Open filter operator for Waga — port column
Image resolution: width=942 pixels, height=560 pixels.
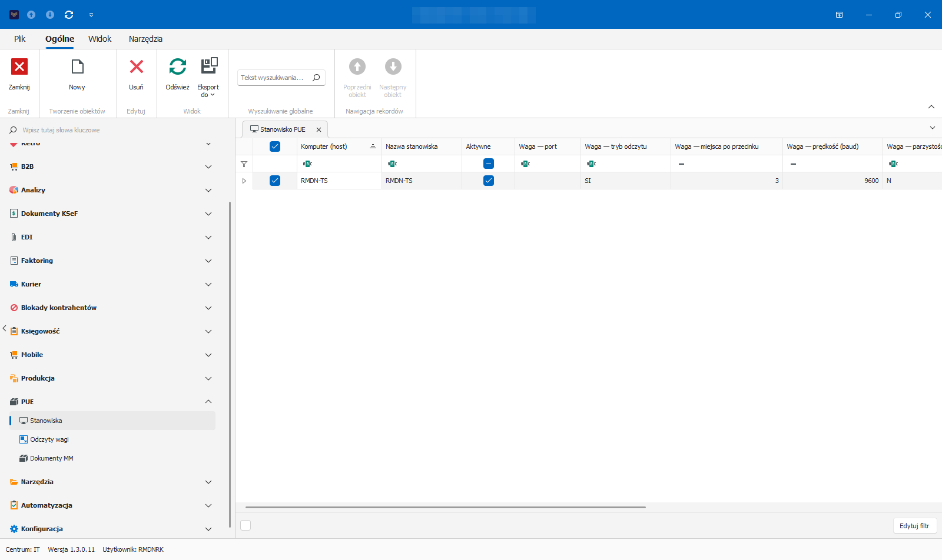click(x=525, y=164)
